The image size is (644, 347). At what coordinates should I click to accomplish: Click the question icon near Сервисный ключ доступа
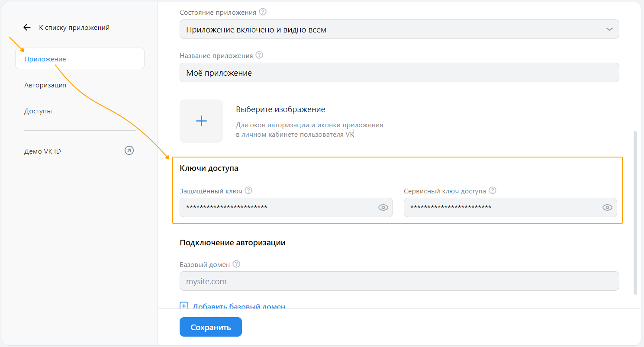point(492,190)
